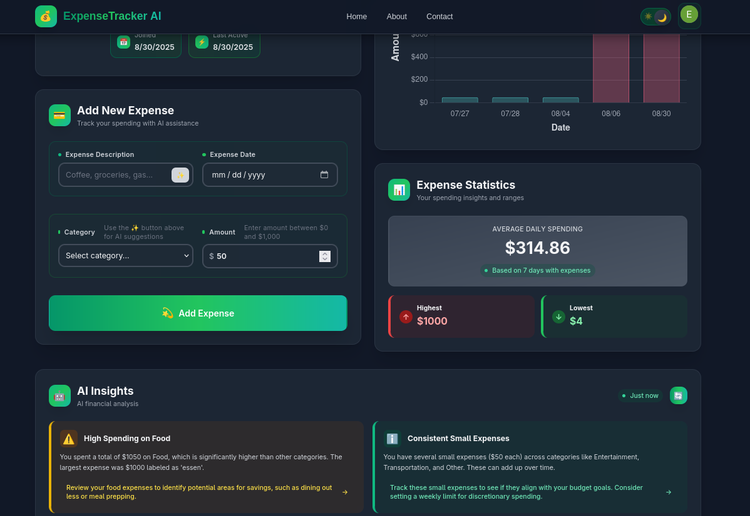This screenshot has height=516, width=750.
Task: Refresh AI Insights with the green icon
Action: point(679,396)
